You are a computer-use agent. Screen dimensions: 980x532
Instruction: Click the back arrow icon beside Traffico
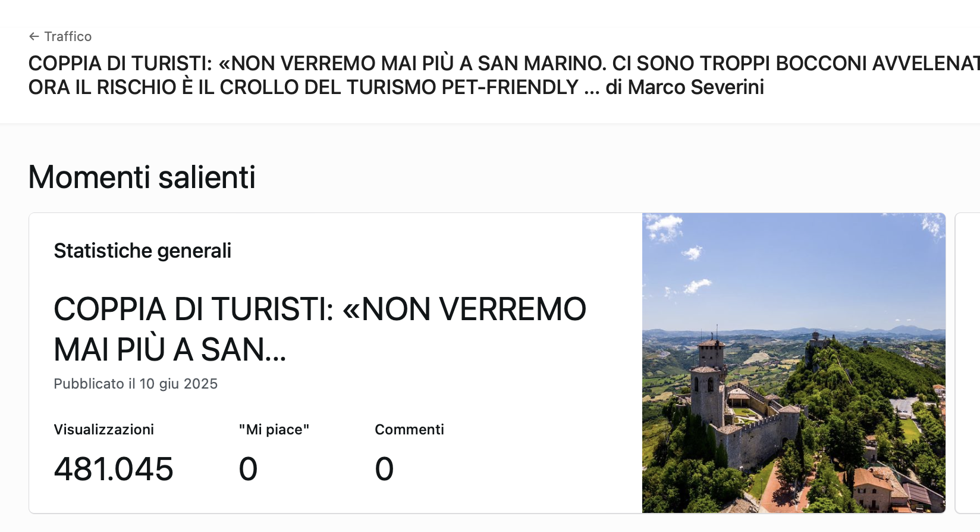(x=34, y=36)
